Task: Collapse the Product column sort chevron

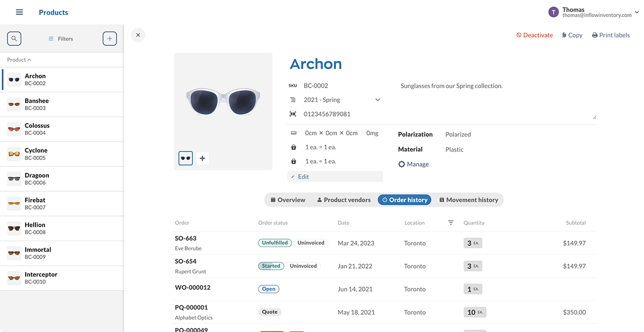Action: tap(28, 60)
